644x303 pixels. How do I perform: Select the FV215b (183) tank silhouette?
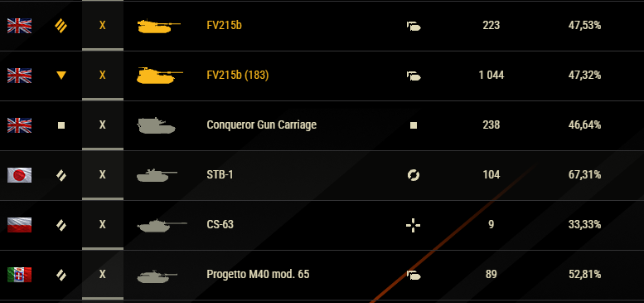pos(160,76)
